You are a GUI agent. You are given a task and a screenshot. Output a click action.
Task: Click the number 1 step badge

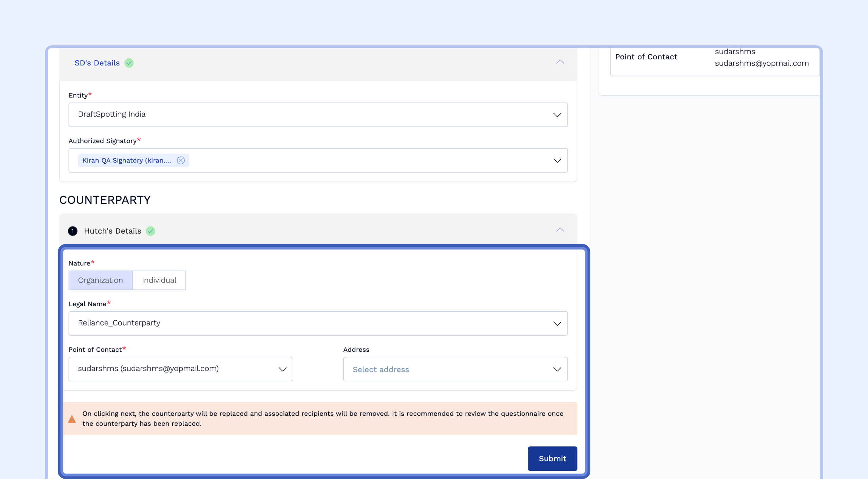point(73,231)
